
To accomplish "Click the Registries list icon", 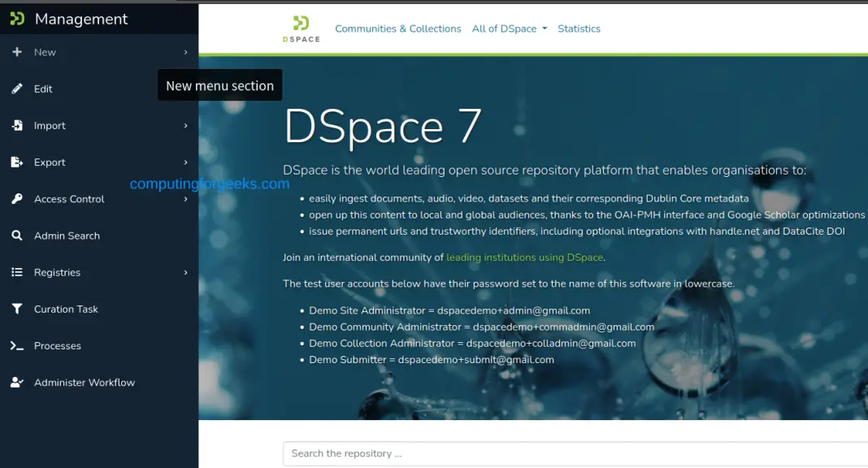I will pyautogui.click(x=18, y=272).
